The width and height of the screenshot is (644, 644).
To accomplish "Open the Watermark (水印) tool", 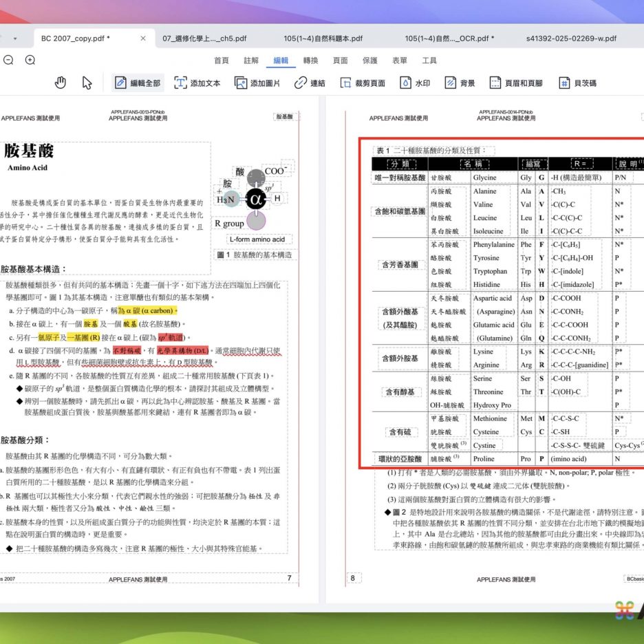I will 415,83.
